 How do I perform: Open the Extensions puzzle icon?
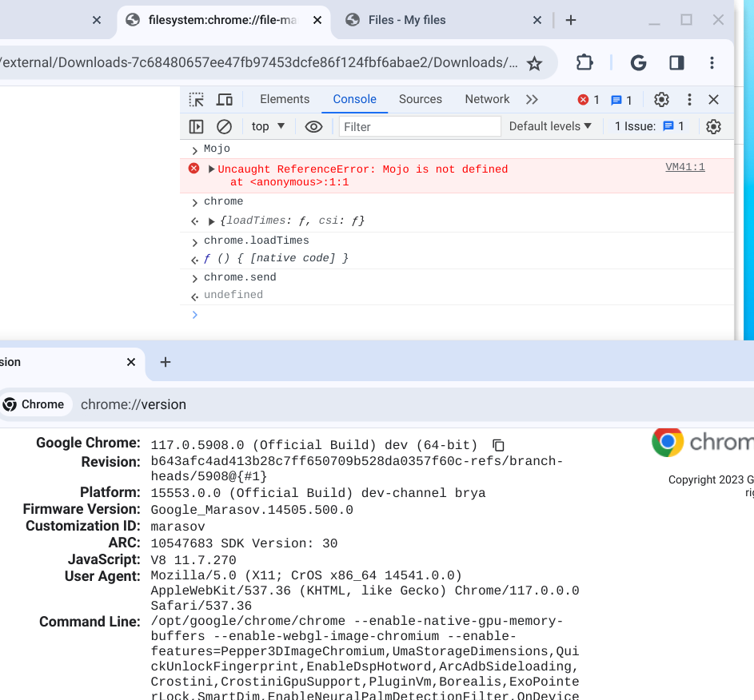[584, 63]
